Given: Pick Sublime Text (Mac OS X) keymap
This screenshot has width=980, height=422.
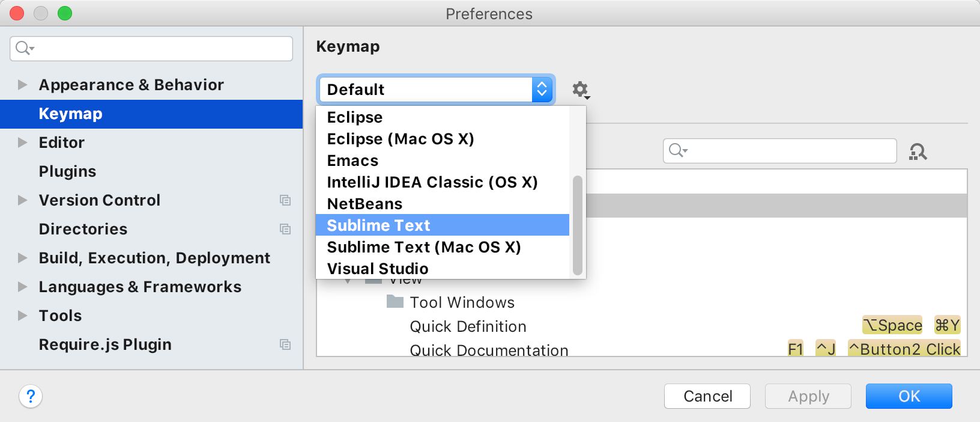Looking at the screenshot, I should point(443,247).
